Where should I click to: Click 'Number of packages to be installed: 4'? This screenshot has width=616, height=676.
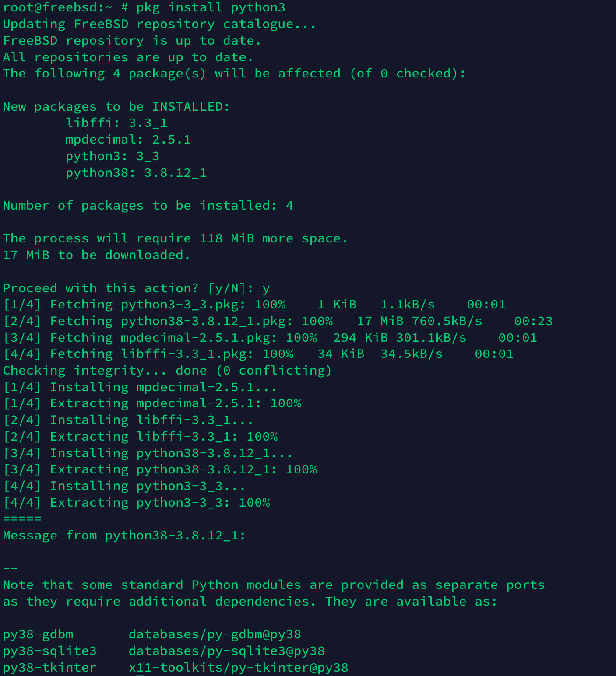(x=148, y=206)
